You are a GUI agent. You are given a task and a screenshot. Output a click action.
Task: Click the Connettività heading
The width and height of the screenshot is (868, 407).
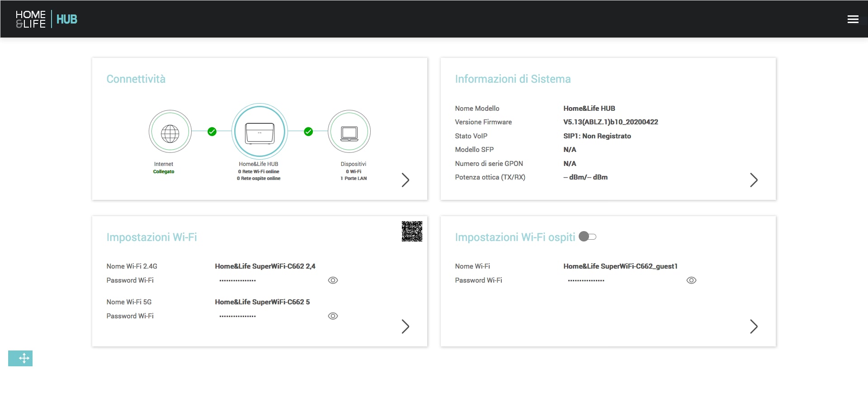[x=136, y=79]
